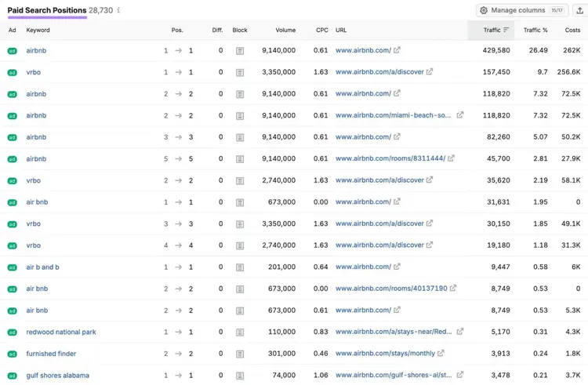Viewport: 588px width, 385px height.
Task: Open external link icon for rooms/8311444 URL
Action: pos(451,158)
